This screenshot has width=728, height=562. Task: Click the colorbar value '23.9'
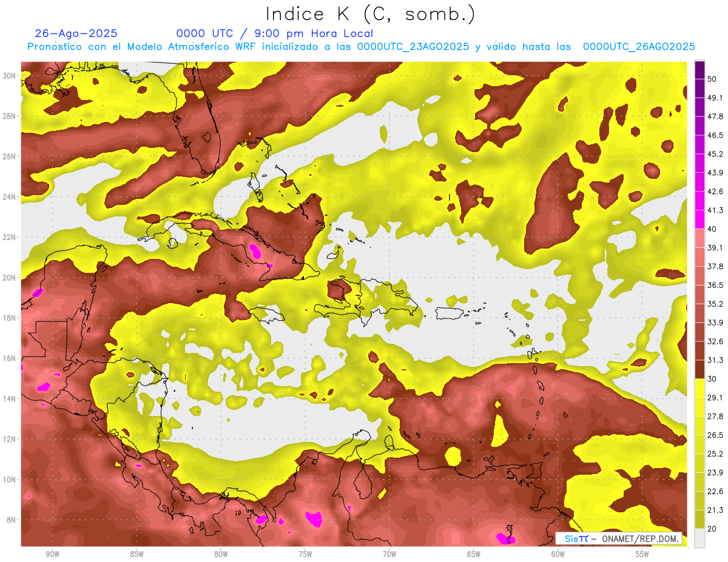(x=715, y=473)
